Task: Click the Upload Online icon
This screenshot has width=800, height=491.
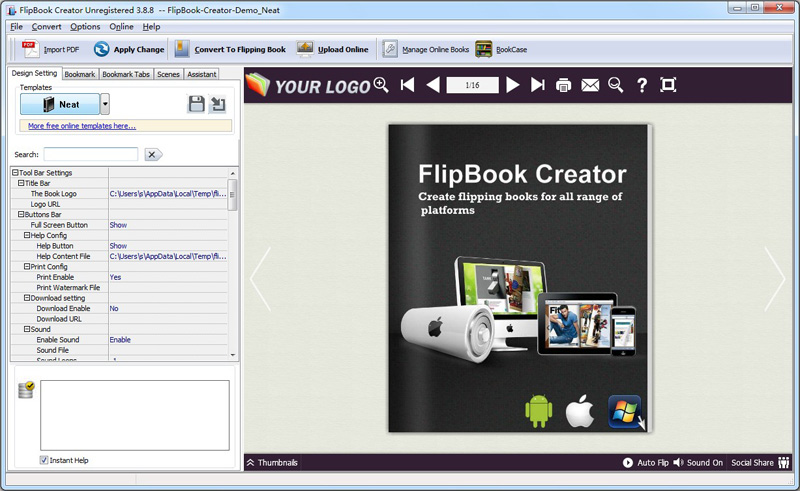Action: click(305, 49)
